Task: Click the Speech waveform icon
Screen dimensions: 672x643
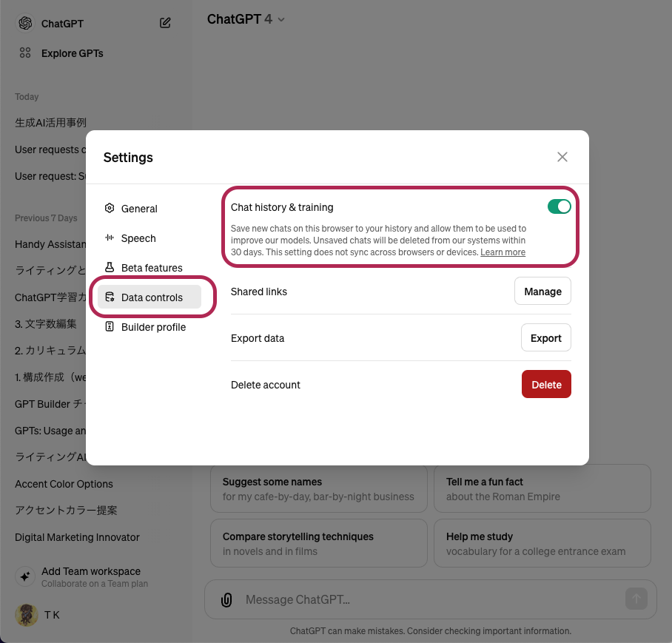Action: (x=110, y=238)
